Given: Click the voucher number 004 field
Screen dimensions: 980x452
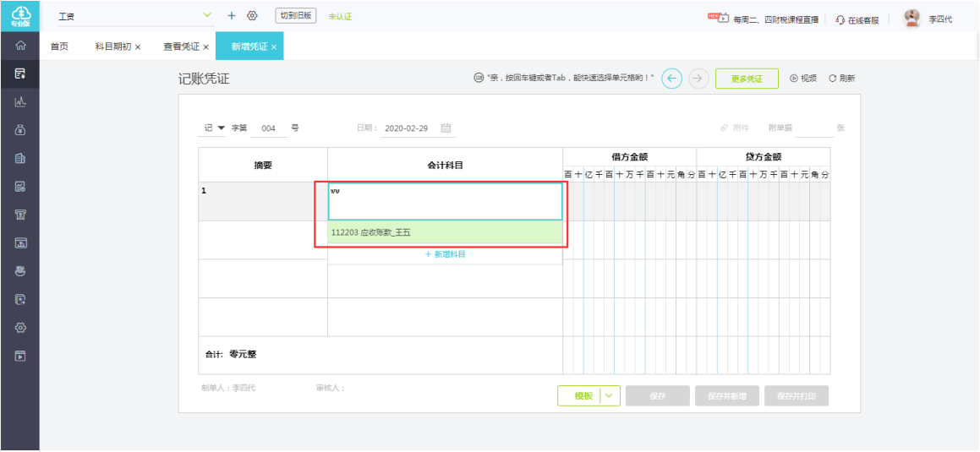Looking at the screenshot, I should tap(269, 128).
